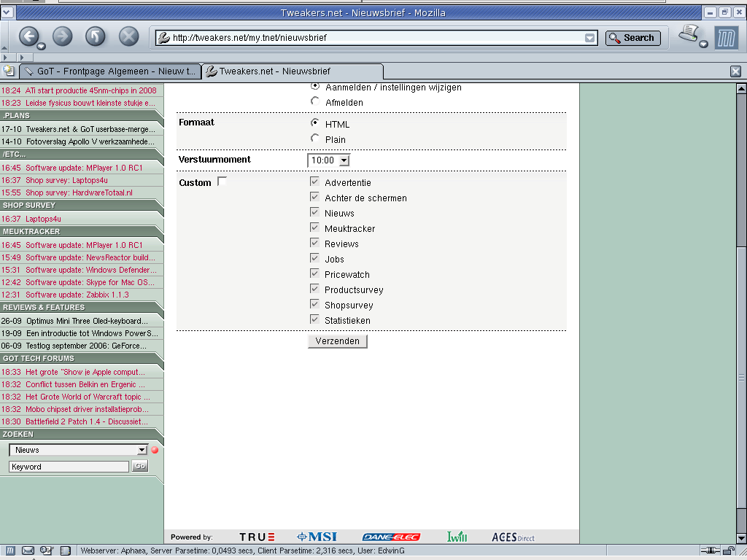
Task: Toggle the Jobs checkbox
Action: (x=314, y=257)
